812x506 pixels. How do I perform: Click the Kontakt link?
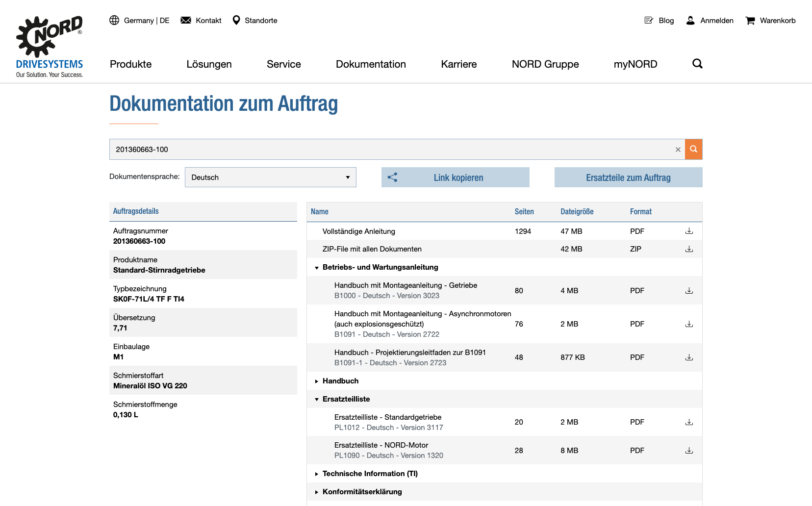coord(208,21)
